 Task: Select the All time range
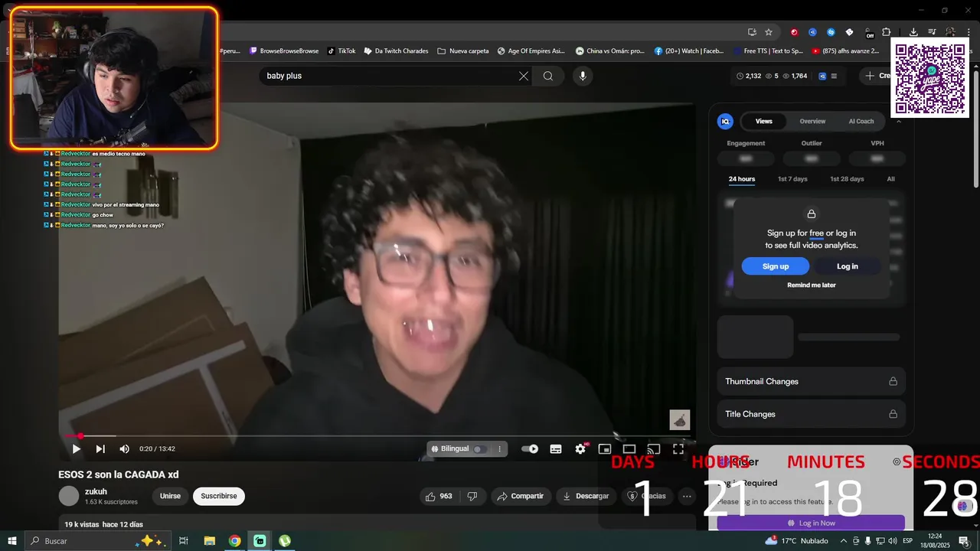point(890,179)
